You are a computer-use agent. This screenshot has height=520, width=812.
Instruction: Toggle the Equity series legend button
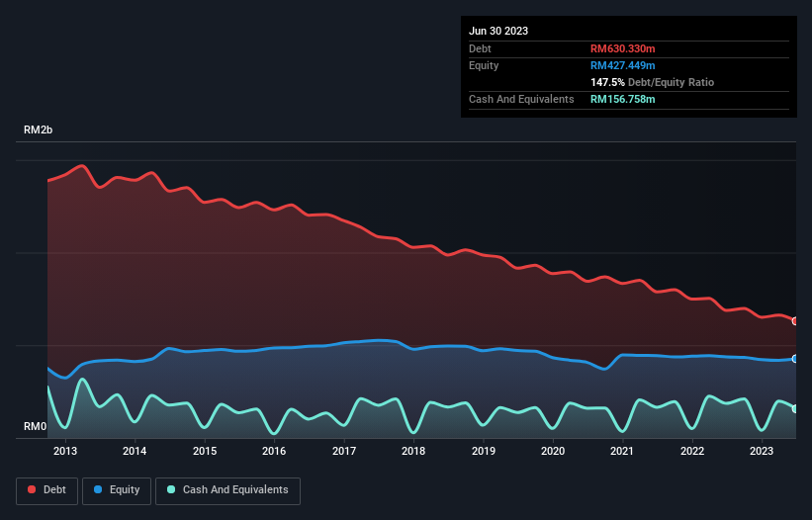tap(117, 490)
